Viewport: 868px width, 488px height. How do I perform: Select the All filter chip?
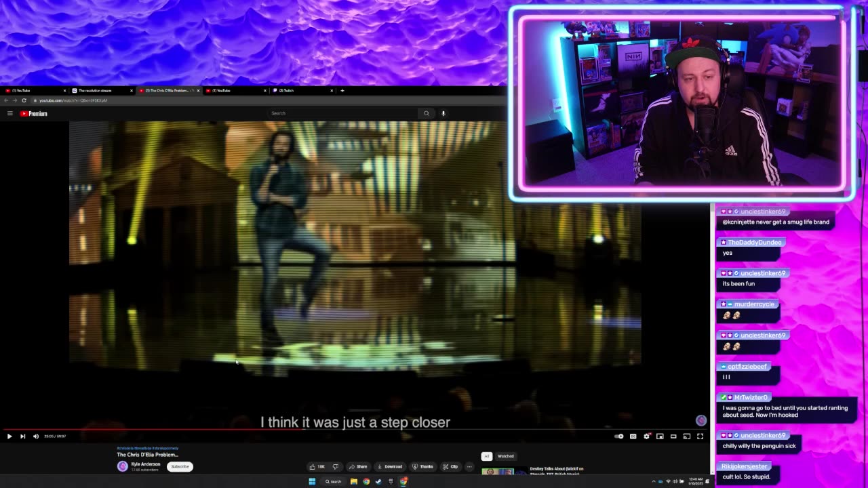coord(486,456)
